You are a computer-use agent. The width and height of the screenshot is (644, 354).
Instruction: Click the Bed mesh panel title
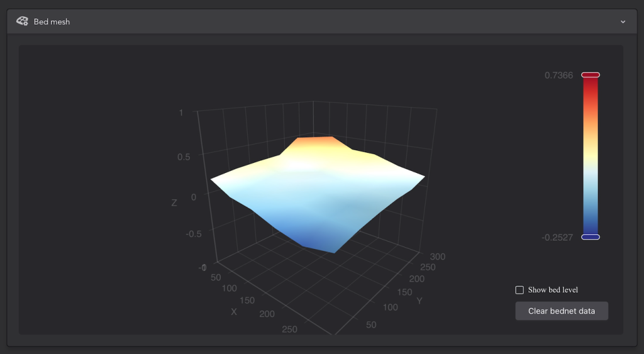[x=52, y=22]
